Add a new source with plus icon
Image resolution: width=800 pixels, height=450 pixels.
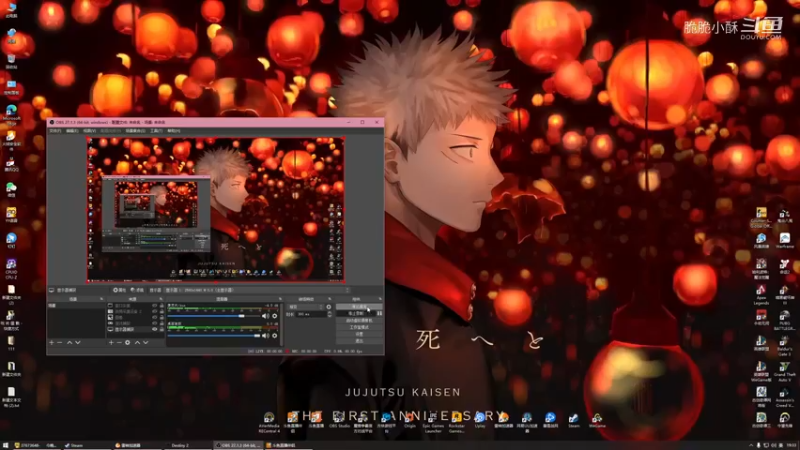(111, 342)
